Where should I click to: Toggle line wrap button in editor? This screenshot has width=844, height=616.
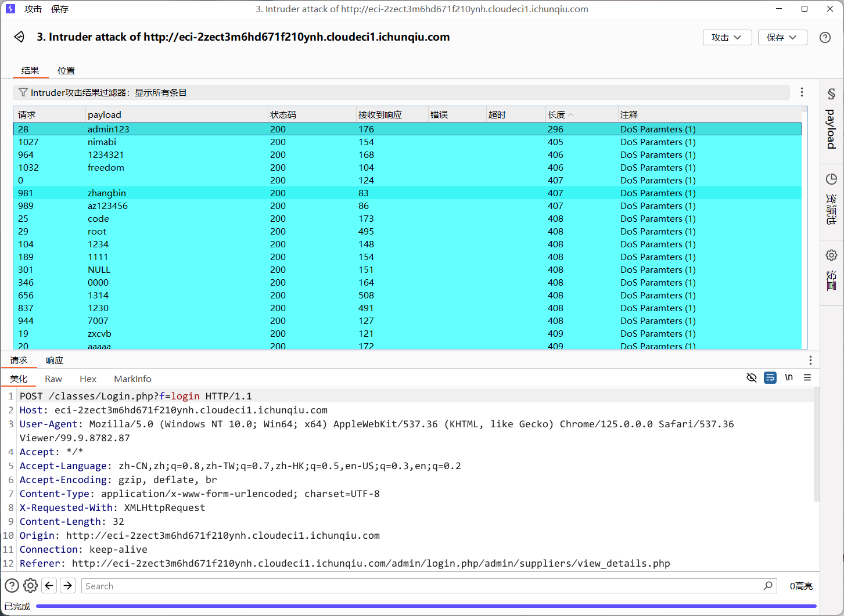pyautogui.click(x=770, y=378)
